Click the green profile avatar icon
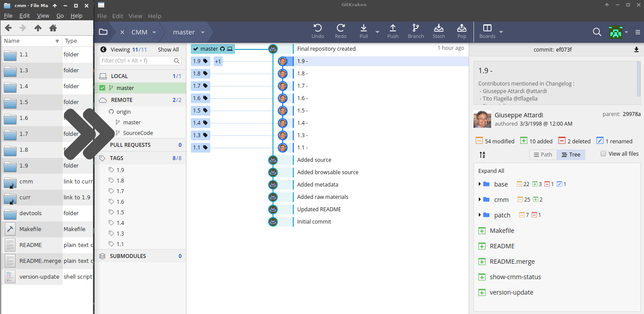Viewport: 644px width, 314px height. [615, 32]
